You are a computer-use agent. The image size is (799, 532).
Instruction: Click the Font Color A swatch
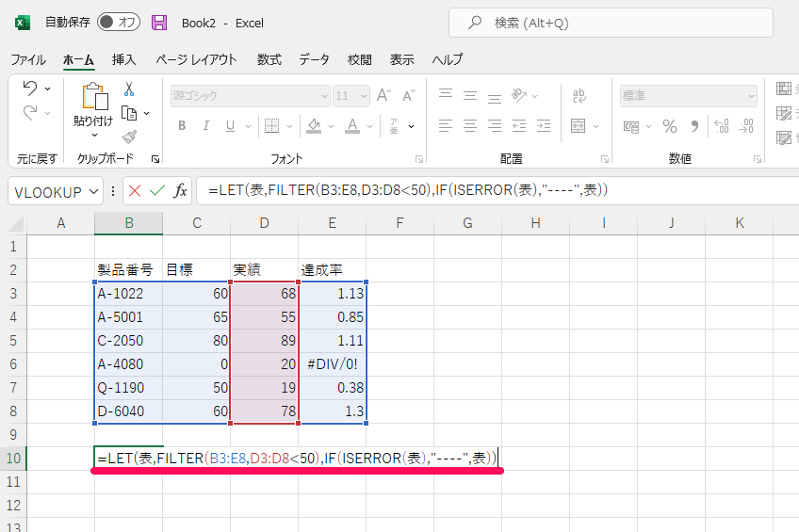point(352,126)
